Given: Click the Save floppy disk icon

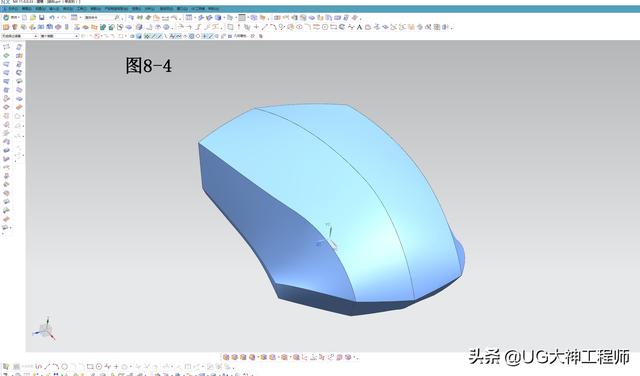Looking at the screenshot, I should pyautogui.click(x=42, y=18).
